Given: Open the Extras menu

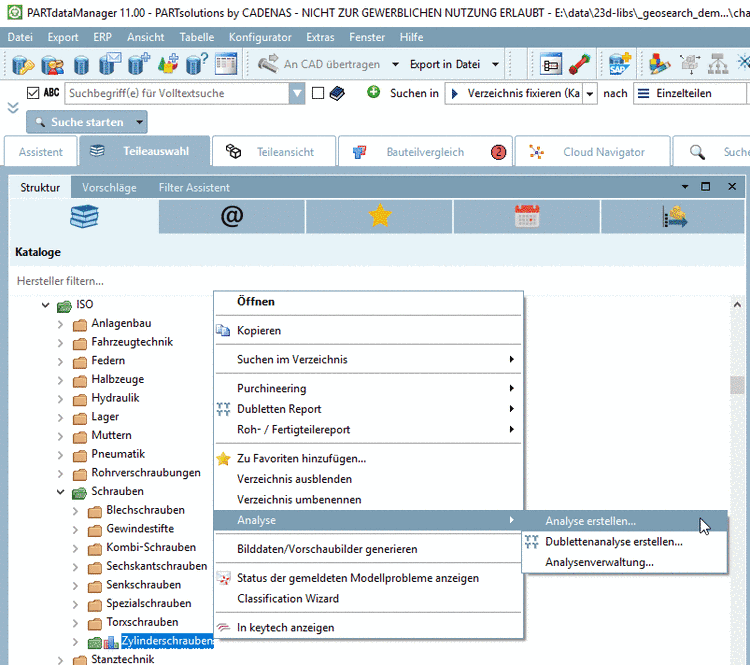Looking at the screenshot, I should tap(320, 37).
